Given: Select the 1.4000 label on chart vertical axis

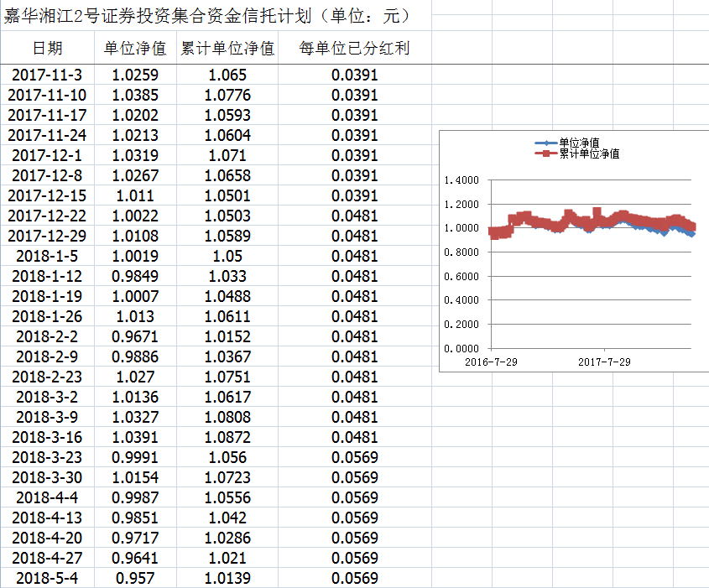Looking at the screenshot, I should (460, 180).
